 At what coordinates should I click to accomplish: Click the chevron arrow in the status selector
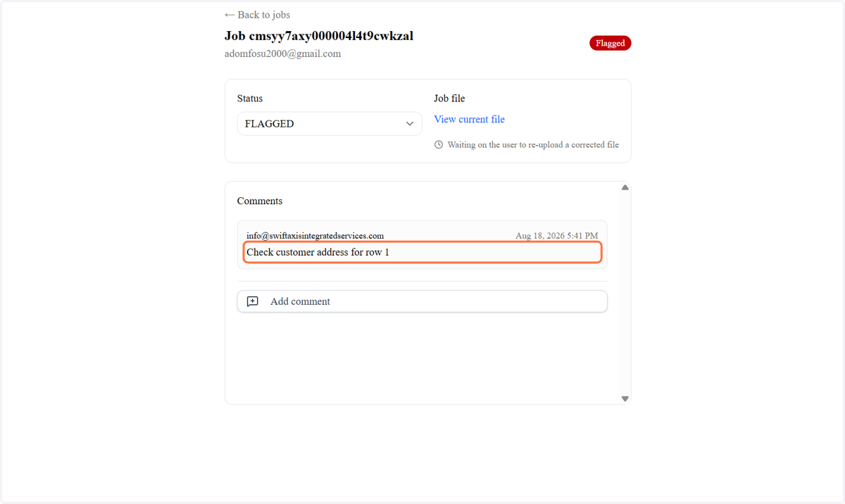(410, 124)
